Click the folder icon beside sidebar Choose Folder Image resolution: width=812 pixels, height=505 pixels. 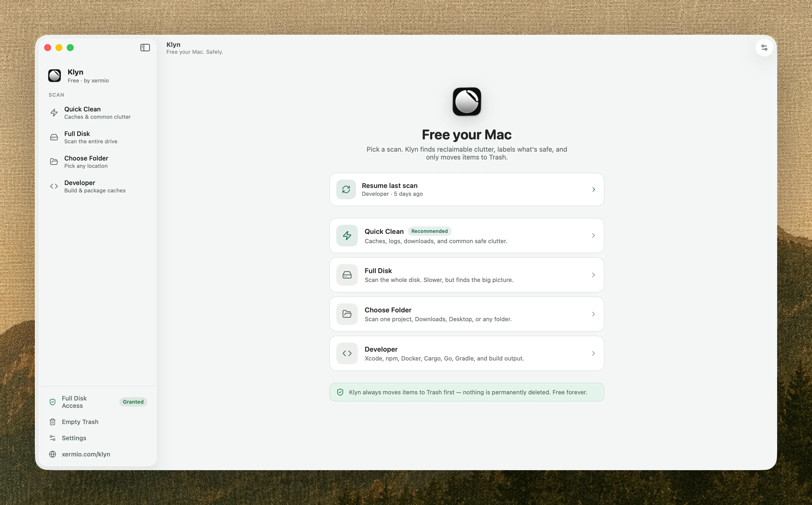click(x=54, y=162)
